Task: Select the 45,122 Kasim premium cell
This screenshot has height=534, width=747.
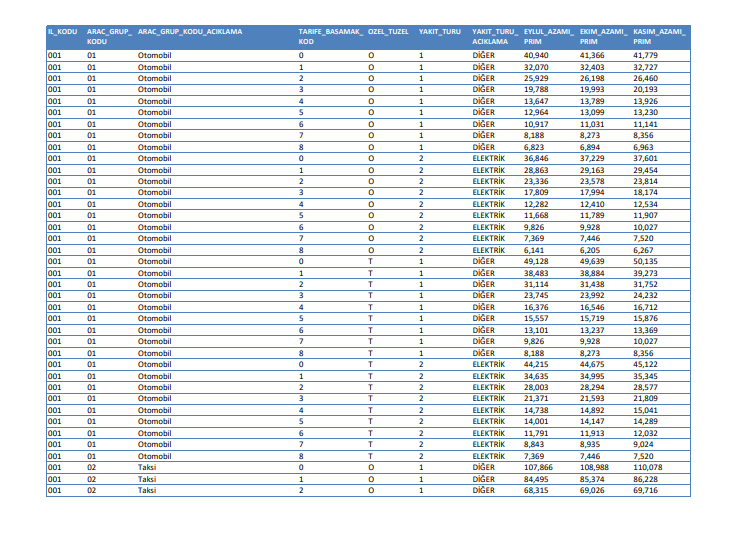Action: pyautogui.click(x=646, y=364)
